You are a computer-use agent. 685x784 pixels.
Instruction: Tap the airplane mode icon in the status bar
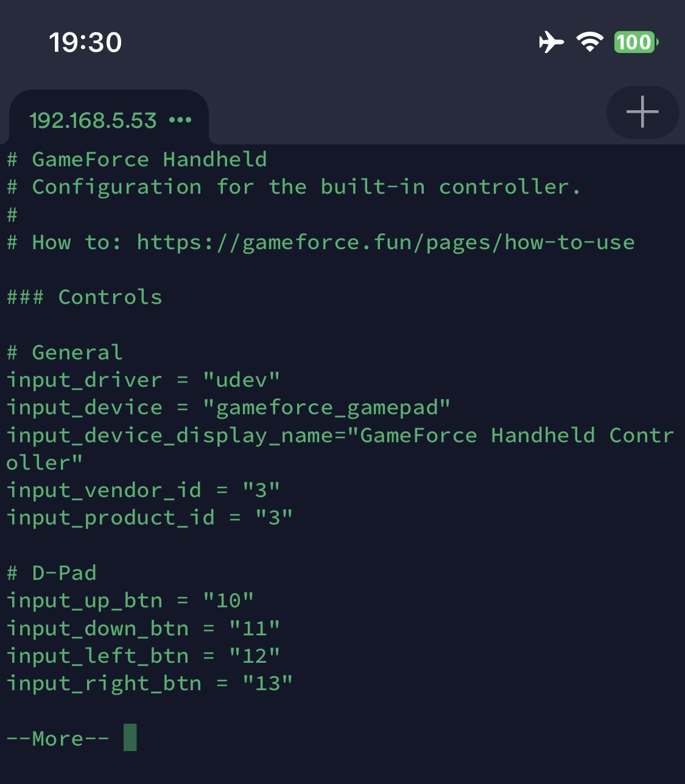point(552,42)
